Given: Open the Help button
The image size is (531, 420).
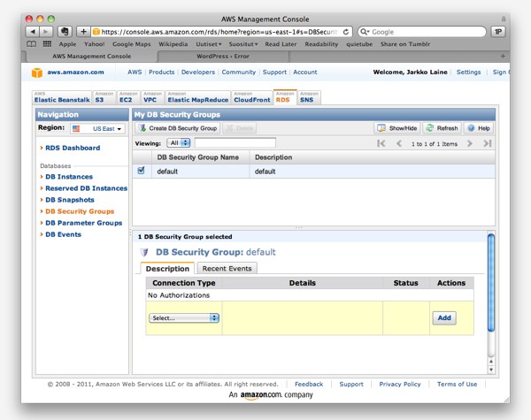Looking at the screenshot, I should (479, 128).
